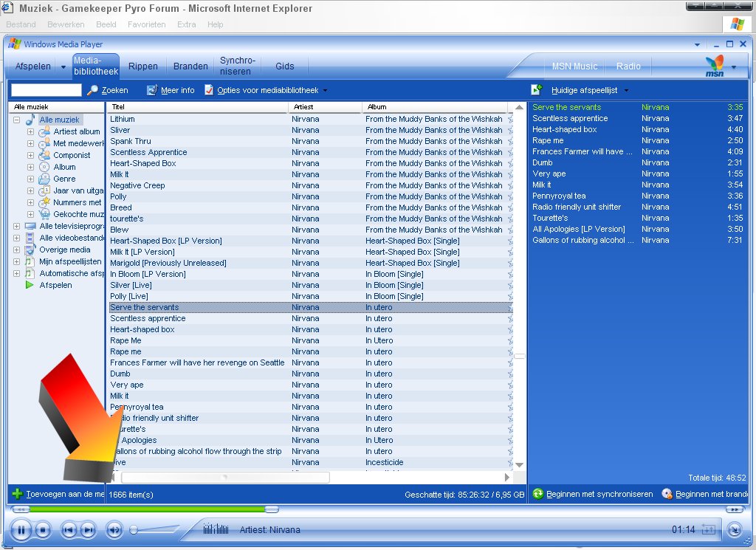Stop the current song
Image resolution: width=756 pixels, height=550 pixels.
(43, 529)
